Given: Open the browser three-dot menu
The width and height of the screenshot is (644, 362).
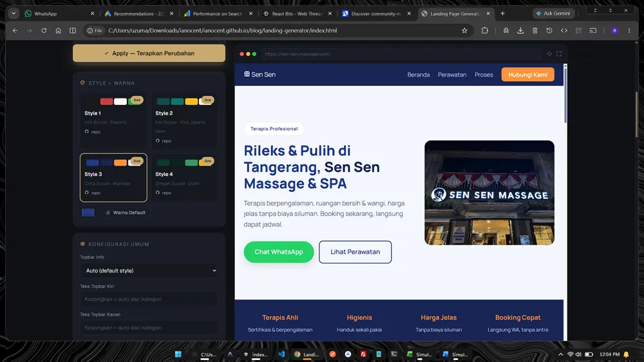Looking at the screenshot, I should tap(629, 30).
